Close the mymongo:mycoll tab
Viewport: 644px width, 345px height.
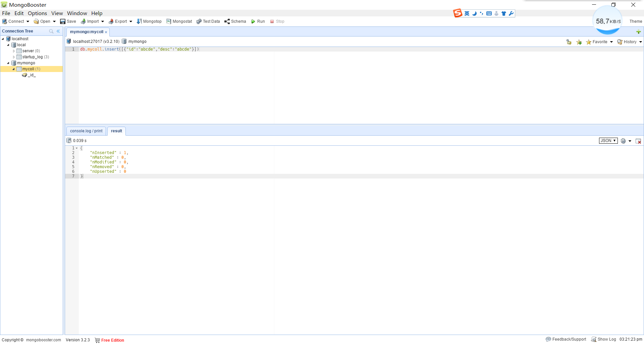106,32
